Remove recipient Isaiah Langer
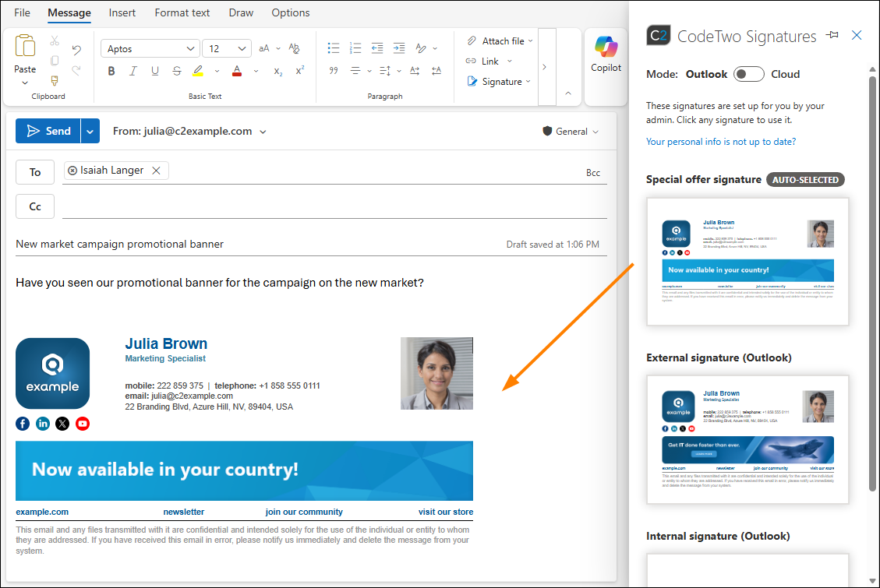Viewport: 880px width, 588px height. [x=156, y=171]
